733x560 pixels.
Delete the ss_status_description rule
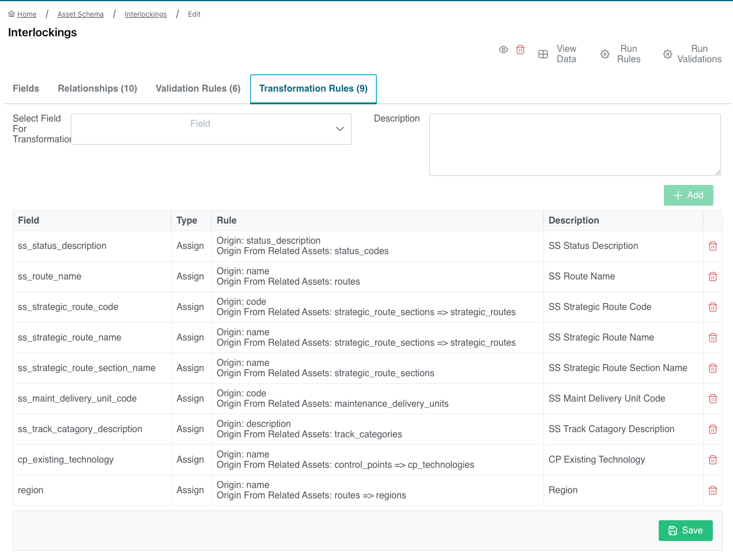[712, 246]
